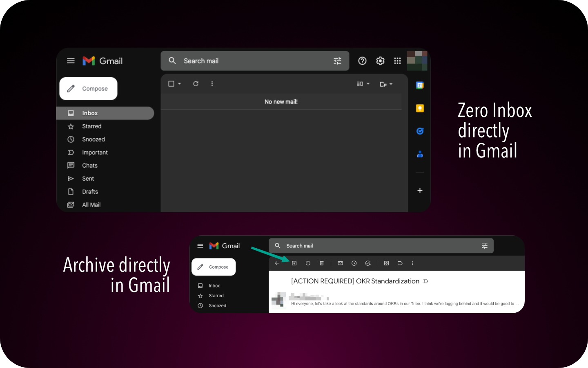Mark the email as unread
This screenshot has height=368, width=588.
pos(340,263)
